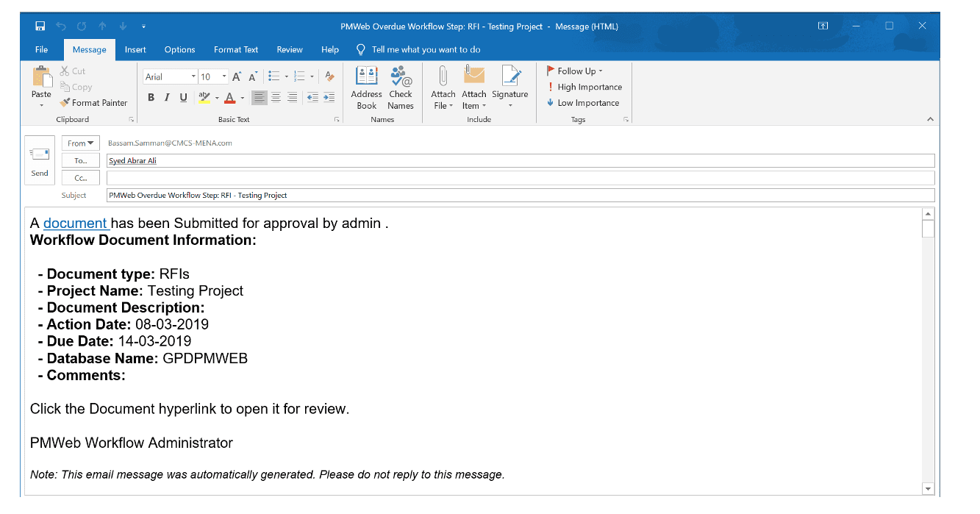Open the document hyperlink in the email body

tap(75, 223)
